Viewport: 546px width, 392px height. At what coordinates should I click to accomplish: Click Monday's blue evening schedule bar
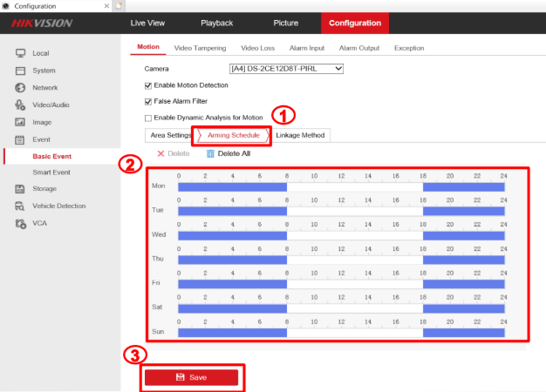463,186
